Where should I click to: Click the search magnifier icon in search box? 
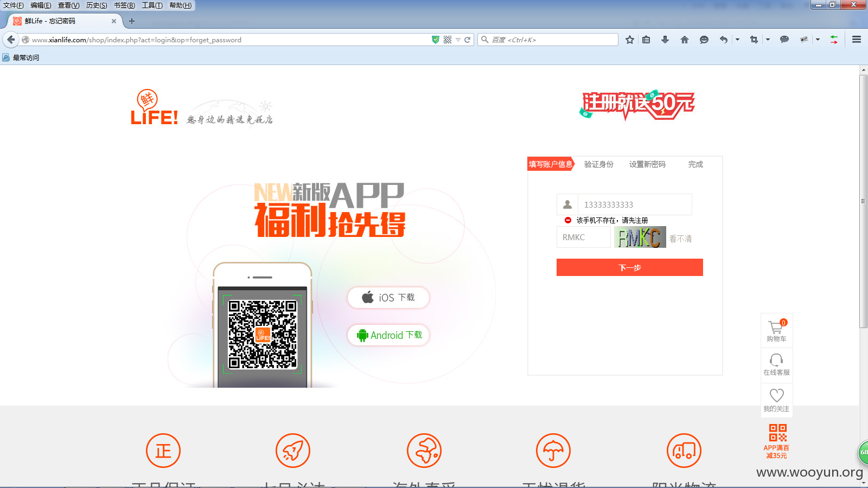click(485, 40)
